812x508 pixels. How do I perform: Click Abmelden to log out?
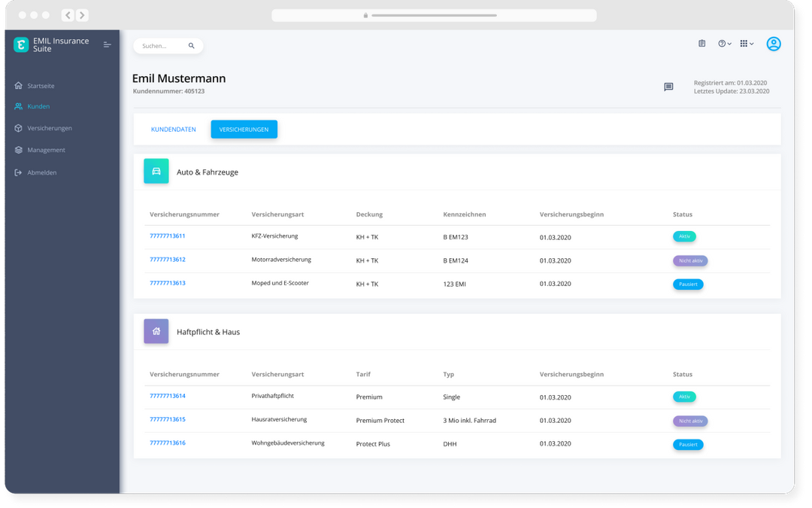(41, 172)
